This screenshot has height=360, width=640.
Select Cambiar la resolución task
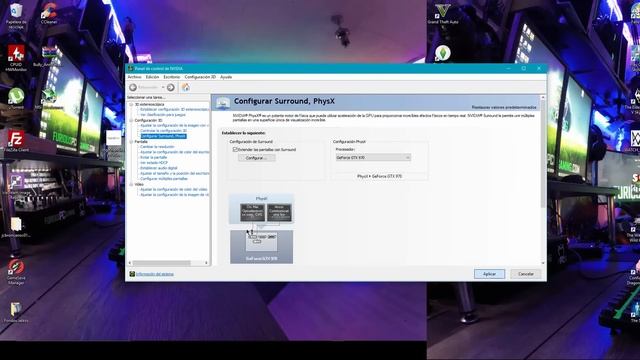point(157,147)
